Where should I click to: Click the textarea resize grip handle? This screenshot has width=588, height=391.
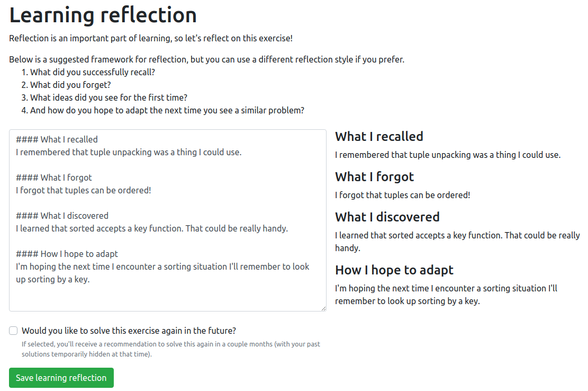[323, 308]
